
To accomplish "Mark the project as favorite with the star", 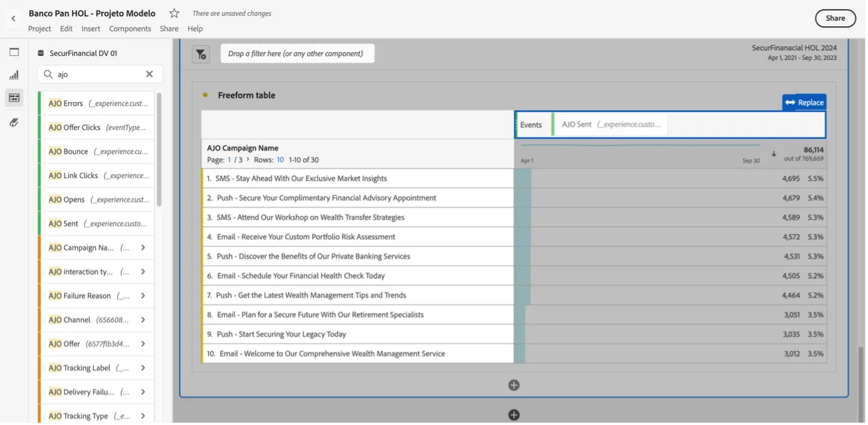I will (x=174, y=13).
